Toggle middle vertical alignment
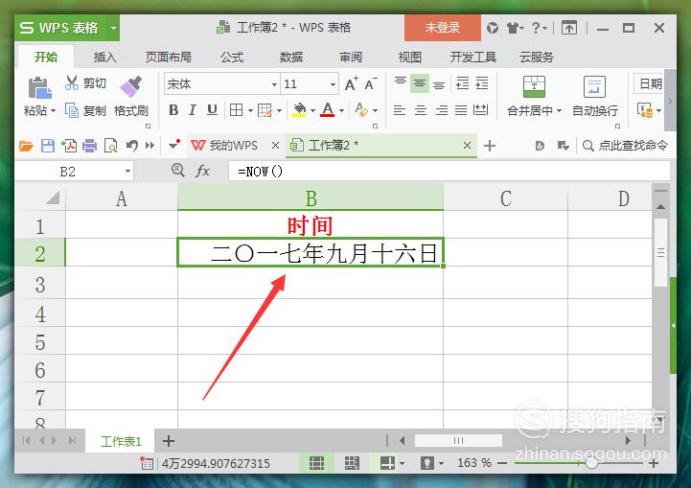The width and height of the screenshot is (691, 488). [x=420, y=83]
